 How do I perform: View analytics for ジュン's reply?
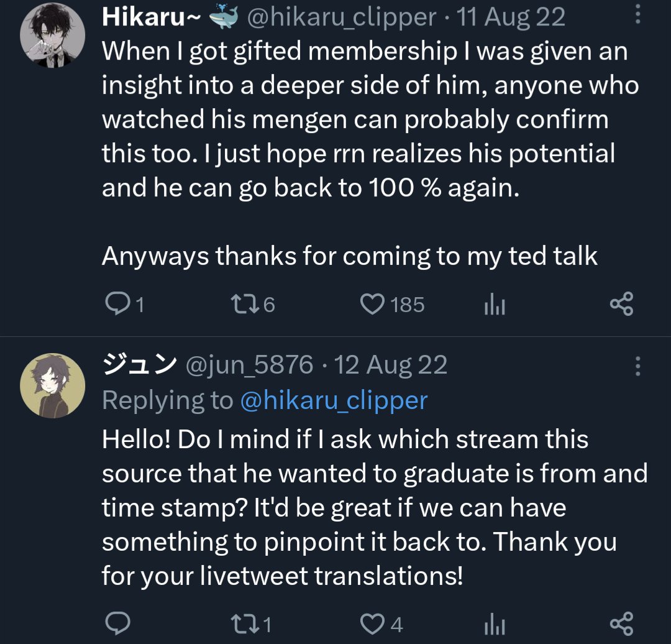tap(495, 623)
